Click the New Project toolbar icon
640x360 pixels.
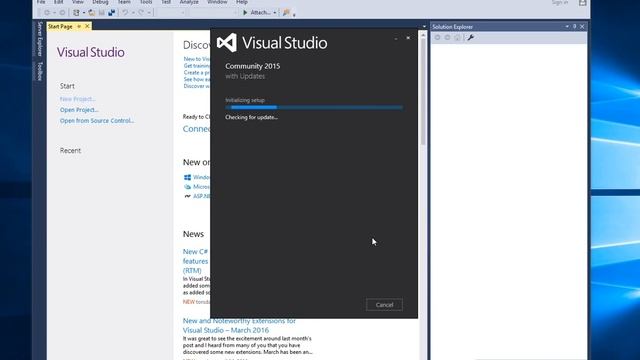(76, 13)
